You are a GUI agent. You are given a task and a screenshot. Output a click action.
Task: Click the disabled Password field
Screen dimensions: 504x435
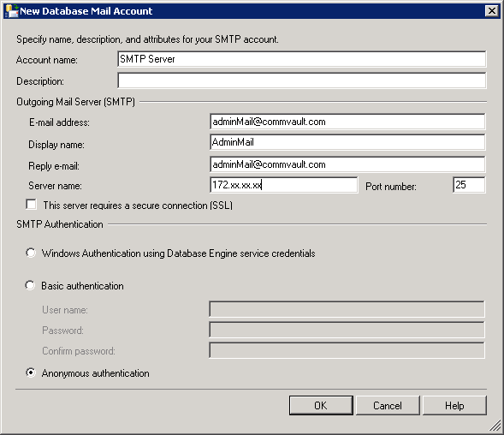click(x=347, y=330)
